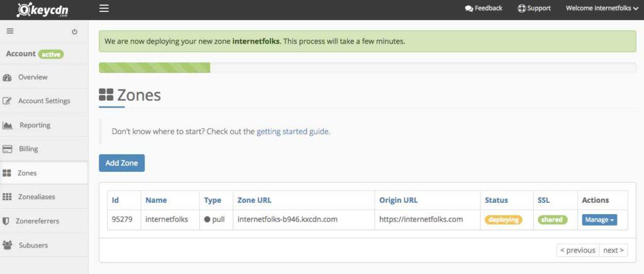Click the Billing card icon
644x274 pixels.
(x=8, y=149)
